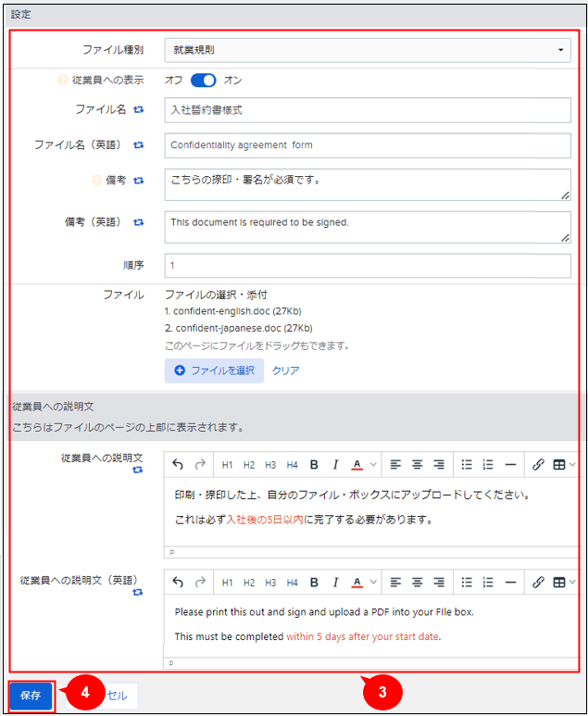Screen dimensions: 588x716
Task: Click the 保存 button
Action: pos(31,696)
